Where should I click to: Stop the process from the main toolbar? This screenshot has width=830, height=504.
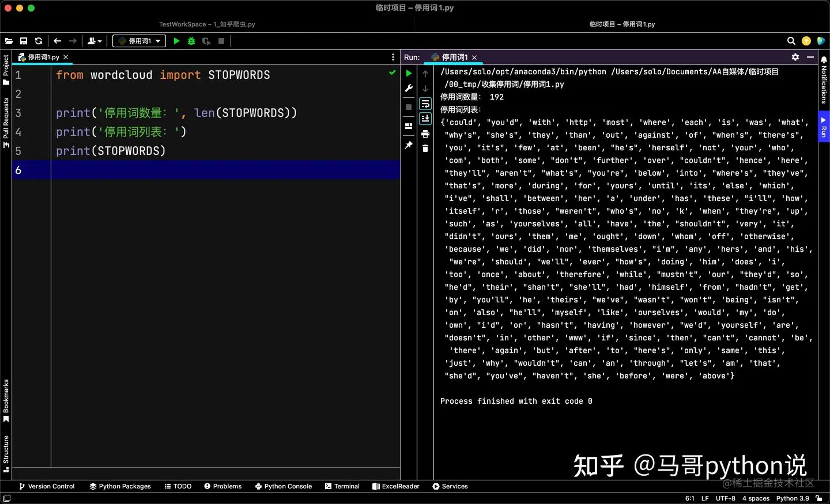[x=221, y=41]
